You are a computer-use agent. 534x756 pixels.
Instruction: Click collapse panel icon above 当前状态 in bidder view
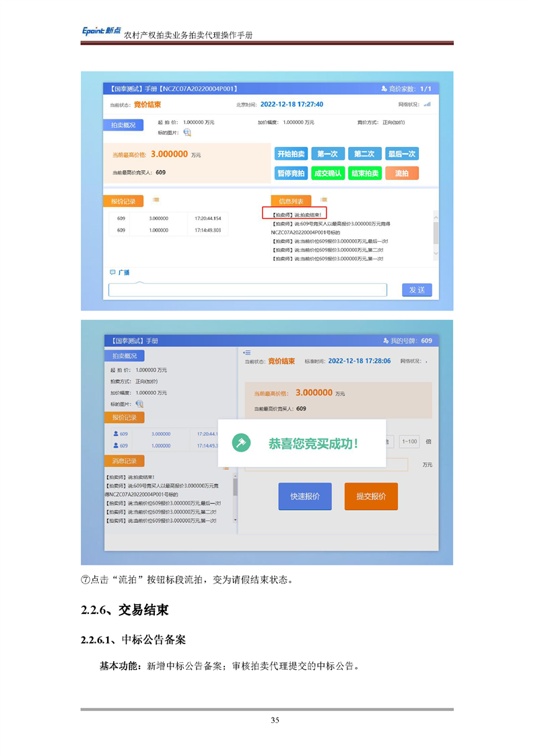[x=246, y=352]
